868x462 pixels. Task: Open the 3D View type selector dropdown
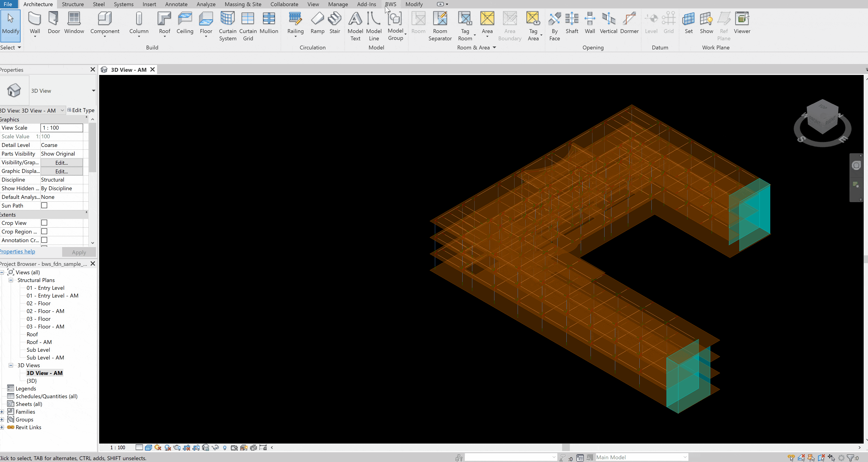pos(93,91)
